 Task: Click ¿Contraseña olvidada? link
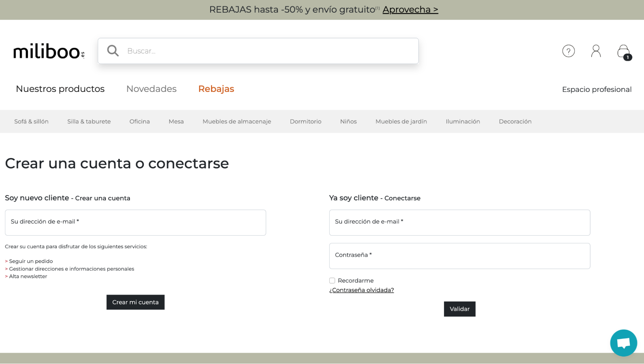(x=361, y=290)
